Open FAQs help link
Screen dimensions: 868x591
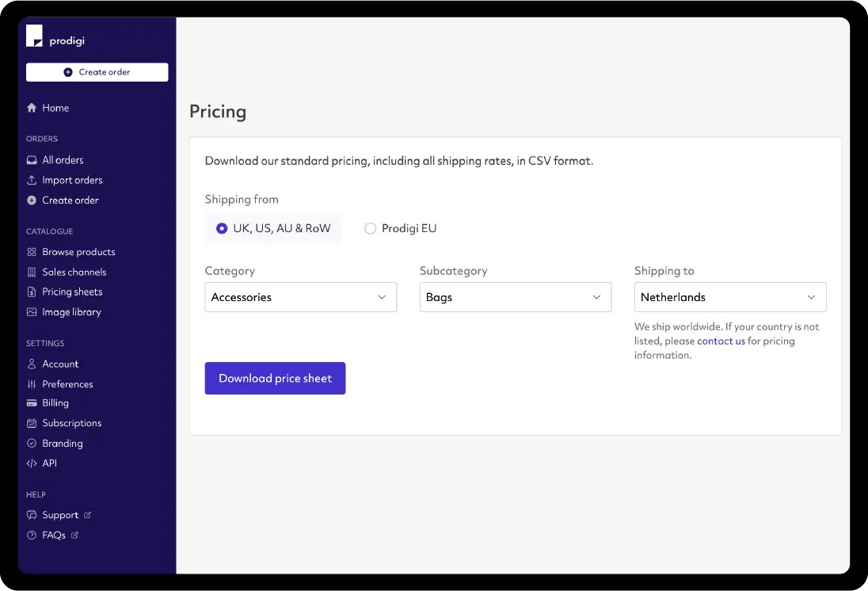pos(52,535)
